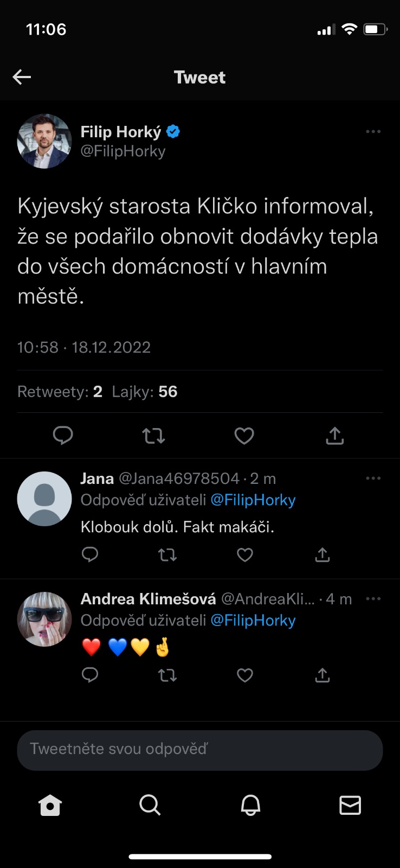Open the Messages envelope tab
The image size is (400, 868).
(x=350, y=806)
